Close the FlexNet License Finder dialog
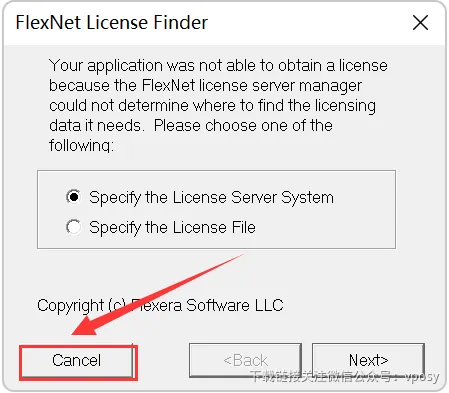The height and width of the screenshot is (393, 449). 420,23
